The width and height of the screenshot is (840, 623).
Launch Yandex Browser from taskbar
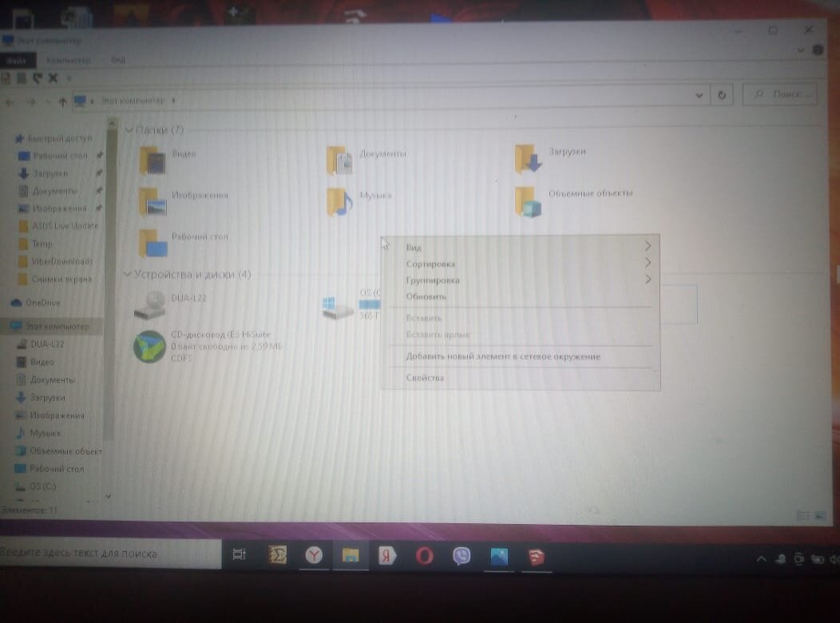(x=314, y=555)
